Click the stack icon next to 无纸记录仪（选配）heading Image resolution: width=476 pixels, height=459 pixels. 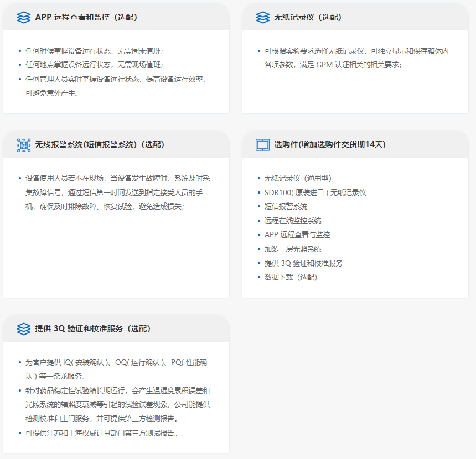(263, 17)
